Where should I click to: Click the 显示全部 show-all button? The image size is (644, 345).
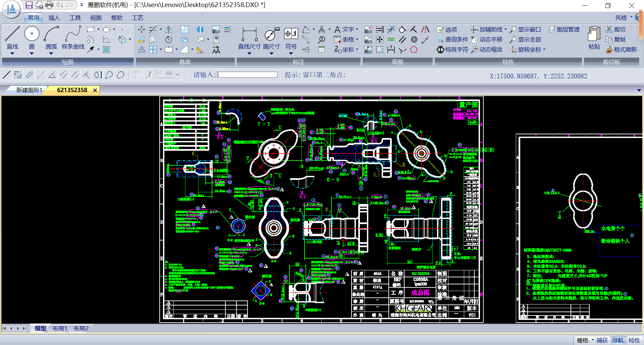[x=525, y=40]
